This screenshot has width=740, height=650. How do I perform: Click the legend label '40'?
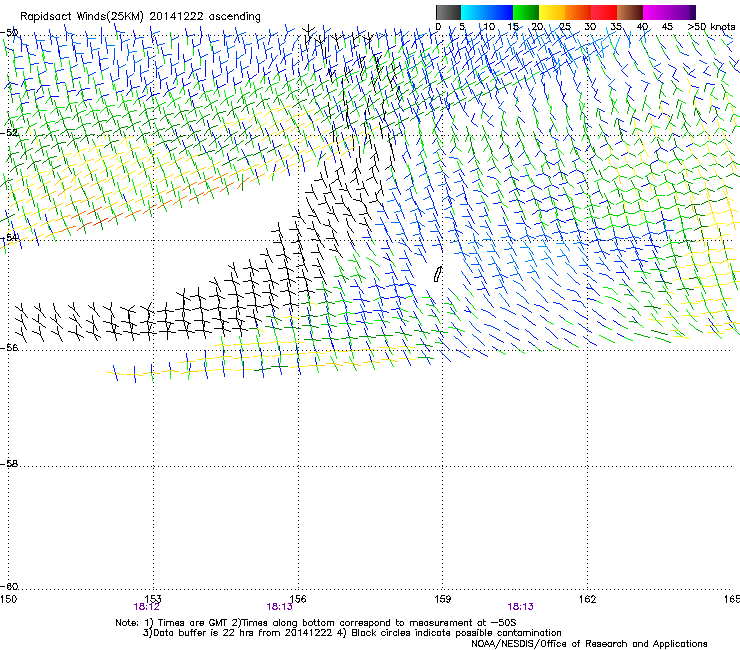(x=642, y=27)
